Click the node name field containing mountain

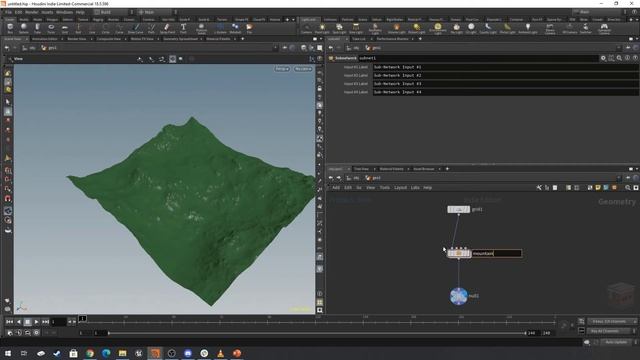pyautogui.click(x=497, y=253)
